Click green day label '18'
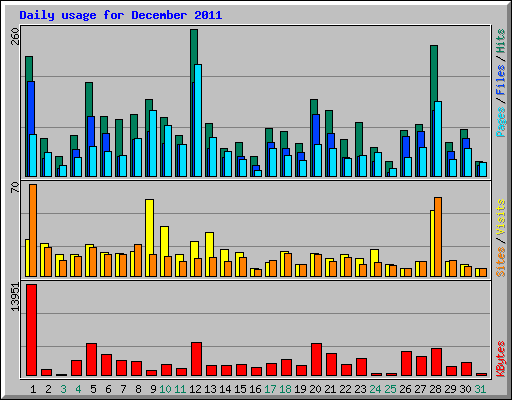Viewport: 512px width, 400px height. pos(285,389)
